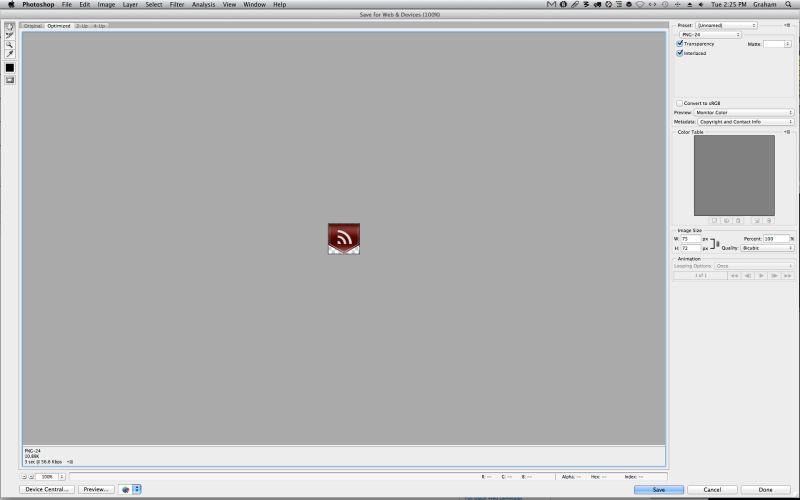Open the File menu
This screenshot has height=500, width=800.
point(67,5)
